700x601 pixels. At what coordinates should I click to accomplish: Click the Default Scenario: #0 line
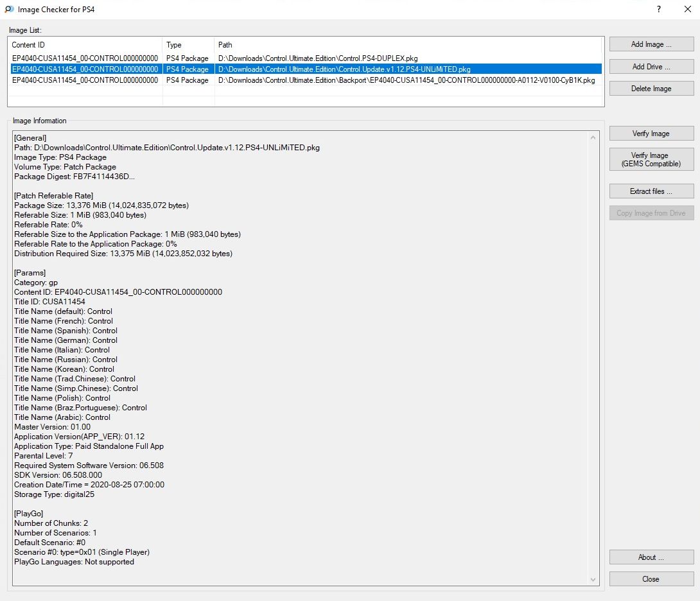click(x=49, y=543)
